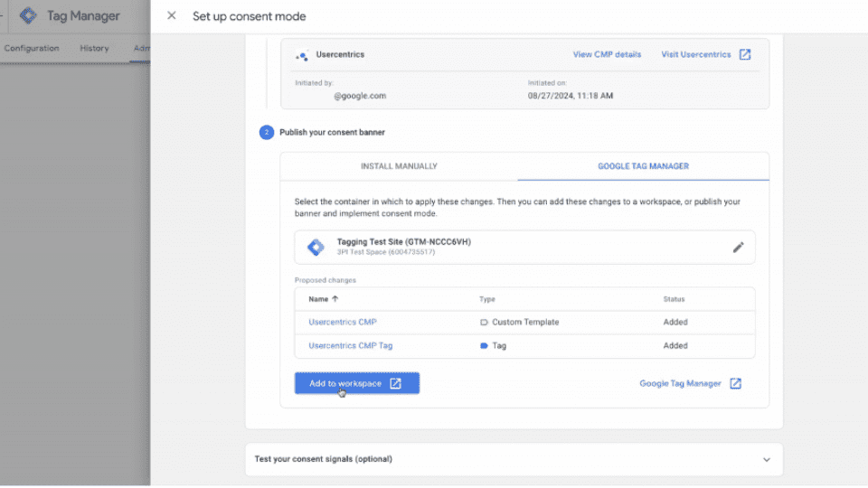Open the Usercentrics CMP template link
Screen dimensions: 868x488
point(342,322)
